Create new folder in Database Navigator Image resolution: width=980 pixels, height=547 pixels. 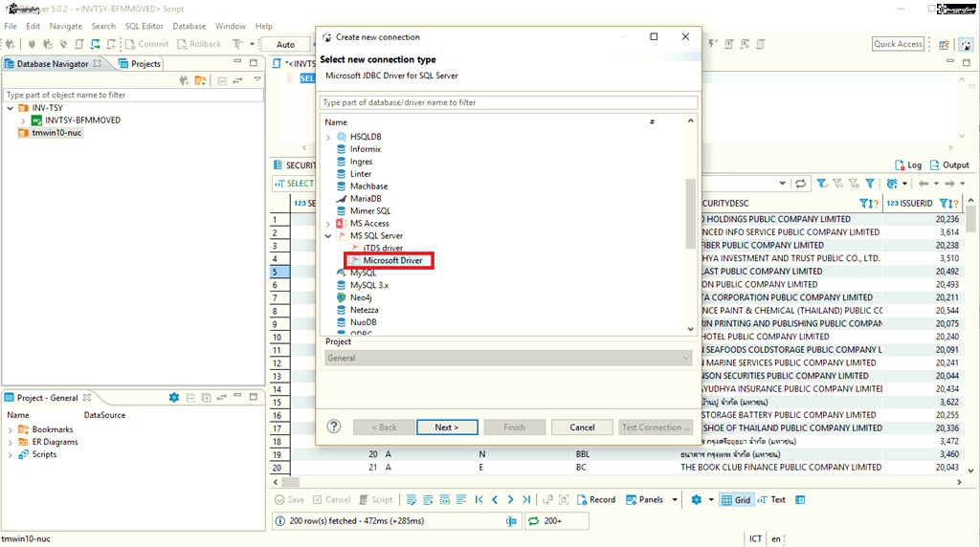tap(200, 80)
